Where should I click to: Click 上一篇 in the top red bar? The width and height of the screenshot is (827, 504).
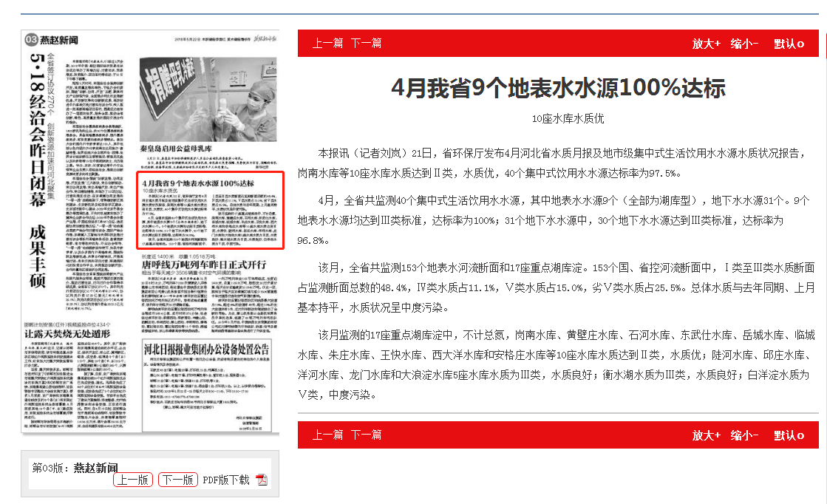point(327,43)
